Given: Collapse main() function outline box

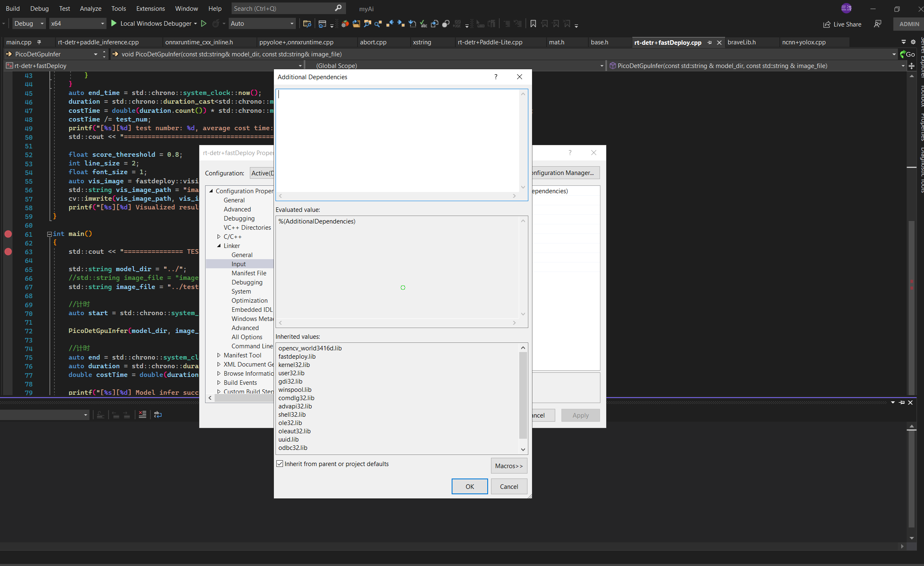Looking at the screenshot, I should pyautogui.click(x=49, y=234).
